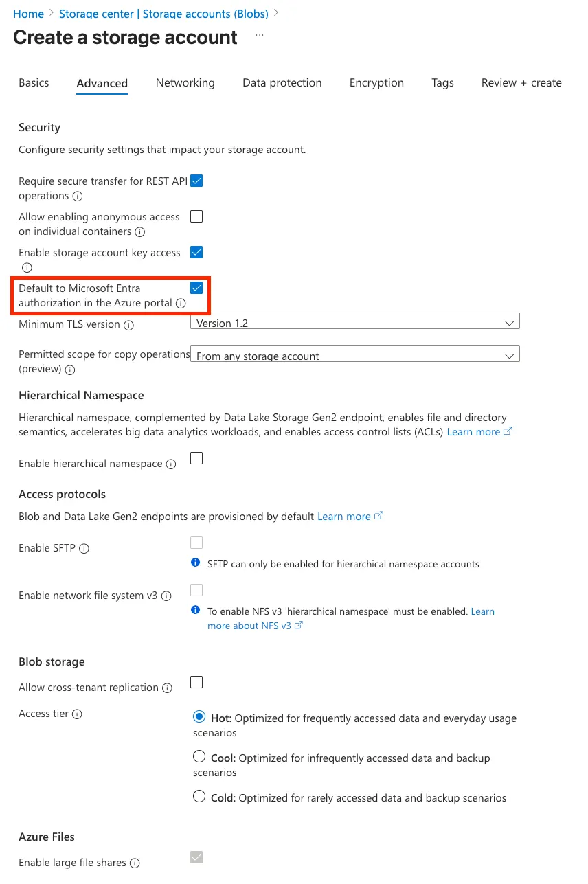Click the Home breadcrumb link
Screen dimensions: 588x884
(28, 14)
